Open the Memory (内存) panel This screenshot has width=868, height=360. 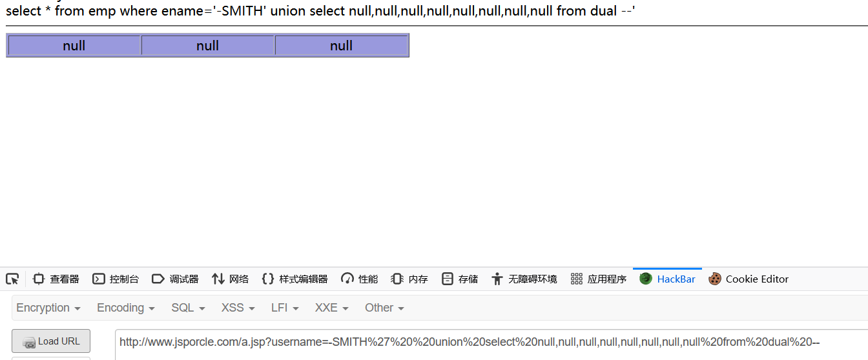(409, 279)
